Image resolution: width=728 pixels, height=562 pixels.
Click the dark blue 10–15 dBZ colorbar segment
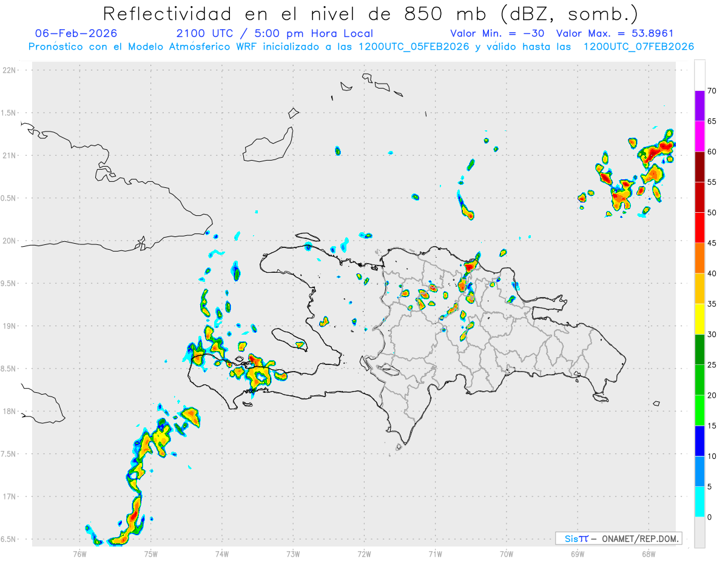pyautogui.click(x=700, y=441)
